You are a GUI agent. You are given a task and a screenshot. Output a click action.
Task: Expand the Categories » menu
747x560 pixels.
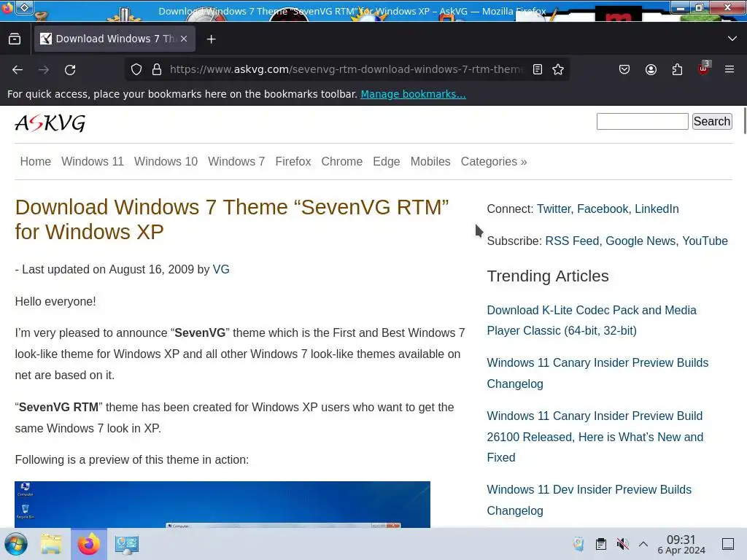[x=494, y=161]
